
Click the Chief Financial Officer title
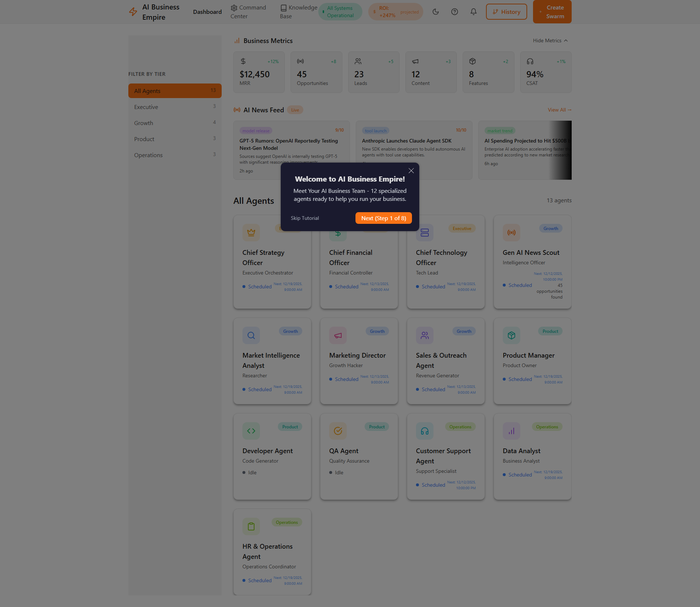pos(351,258)
